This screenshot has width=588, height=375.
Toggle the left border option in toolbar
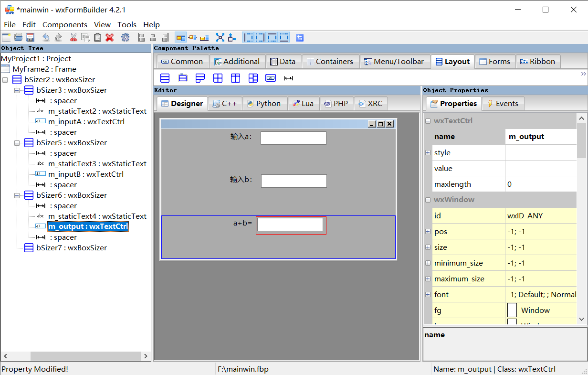(247, 37)
